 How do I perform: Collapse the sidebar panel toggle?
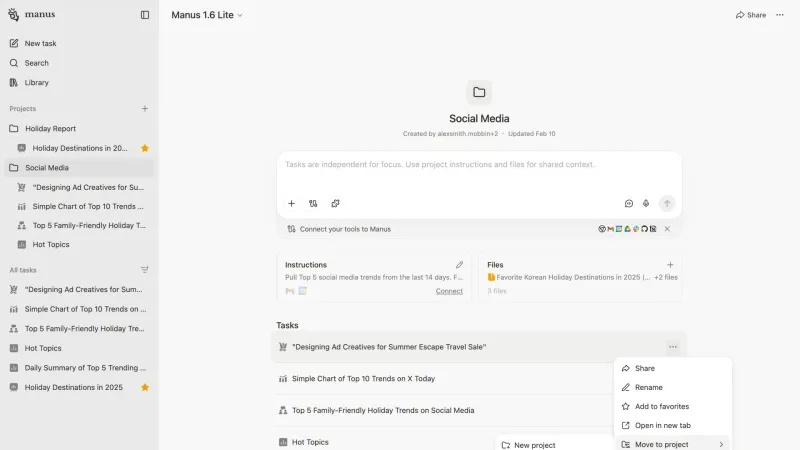[145, 15]
